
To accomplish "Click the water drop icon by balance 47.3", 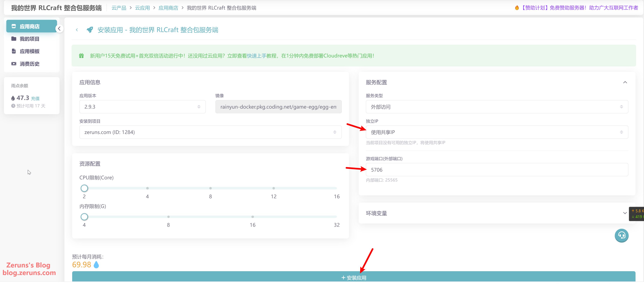I will [x=13, y=98].
